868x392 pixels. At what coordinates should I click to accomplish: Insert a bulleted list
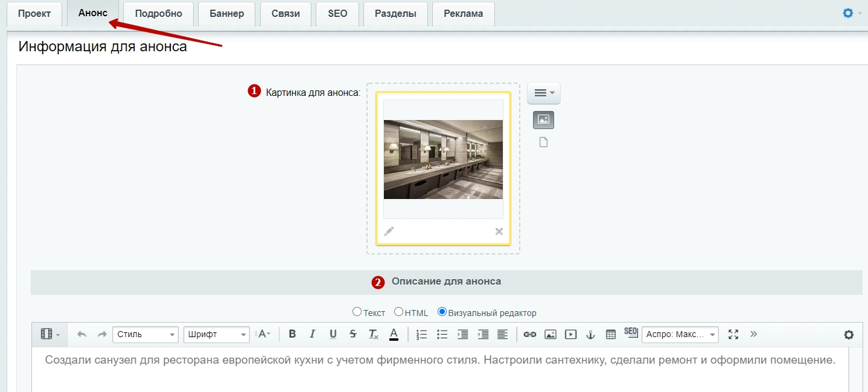442,334
